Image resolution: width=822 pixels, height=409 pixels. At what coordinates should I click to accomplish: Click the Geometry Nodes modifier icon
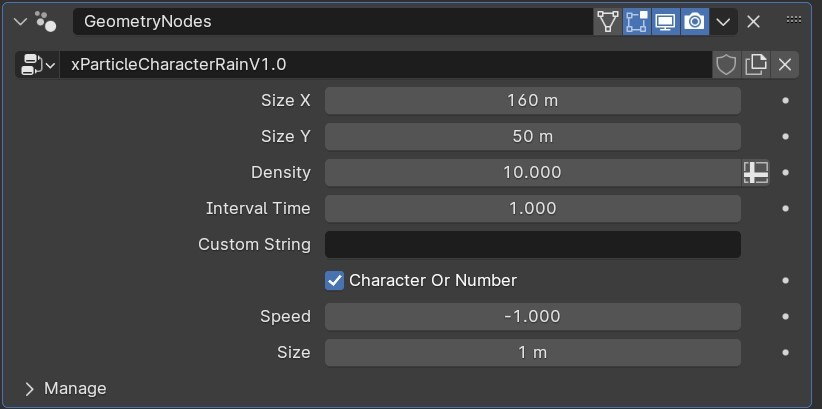44,21
